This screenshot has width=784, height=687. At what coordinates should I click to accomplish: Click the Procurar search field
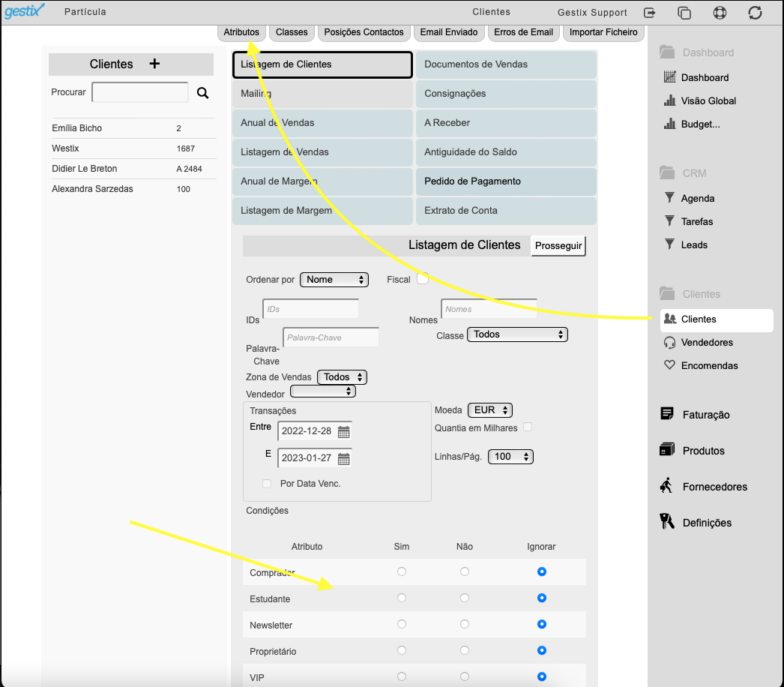click(140, 92)
